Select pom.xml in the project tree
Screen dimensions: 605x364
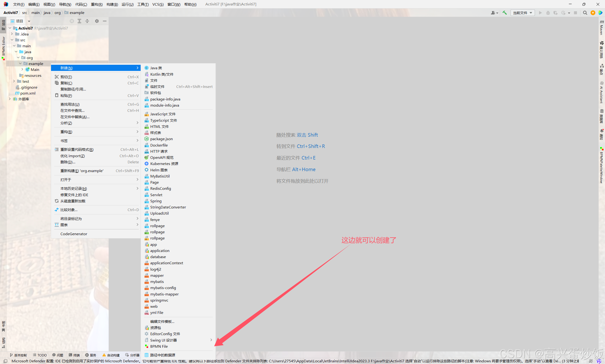(x=28, y=93)
